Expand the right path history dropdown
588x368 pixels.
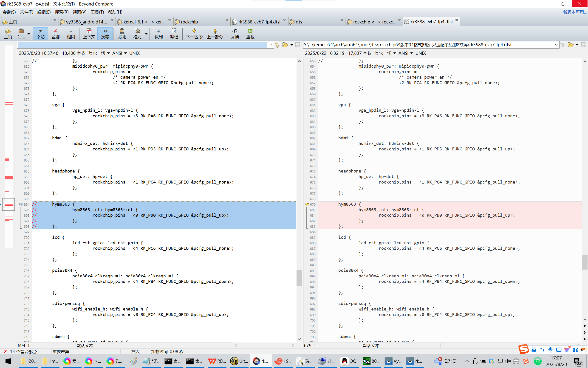pos(556,45)
